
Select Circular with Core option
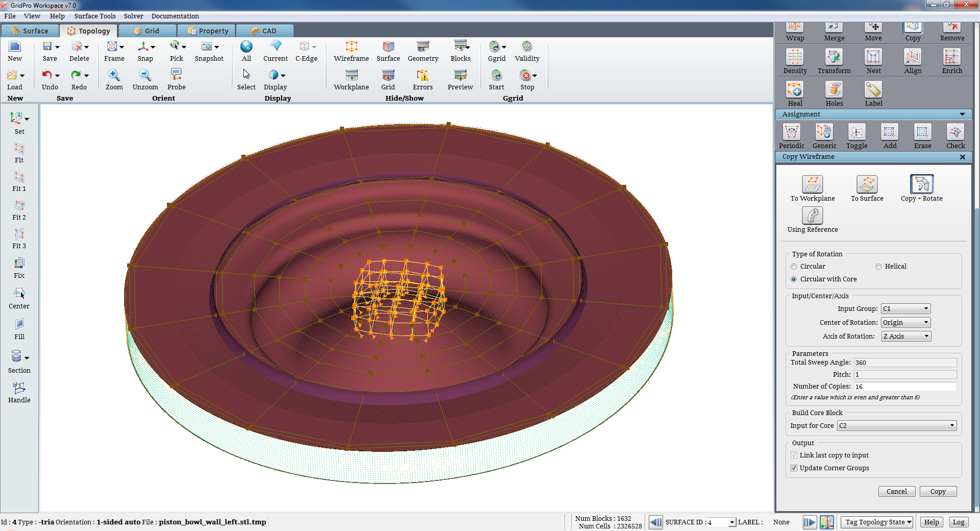[794, 279]
